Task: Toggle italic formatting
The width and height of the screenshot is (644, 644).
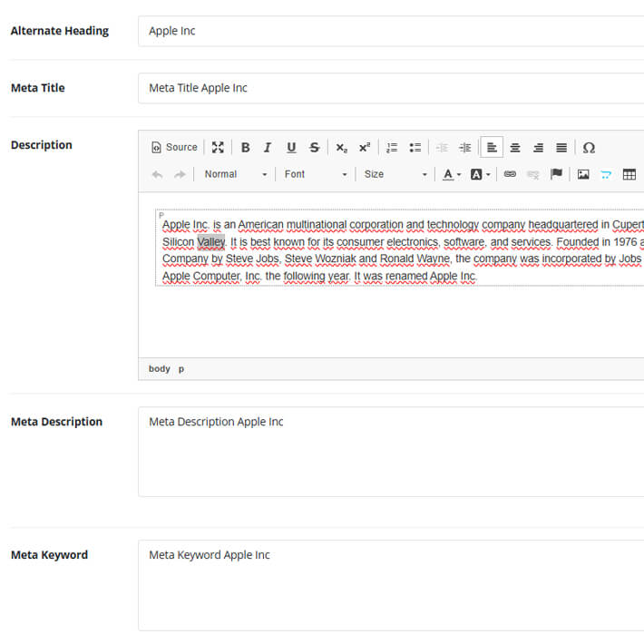Action: click(268, 148)
